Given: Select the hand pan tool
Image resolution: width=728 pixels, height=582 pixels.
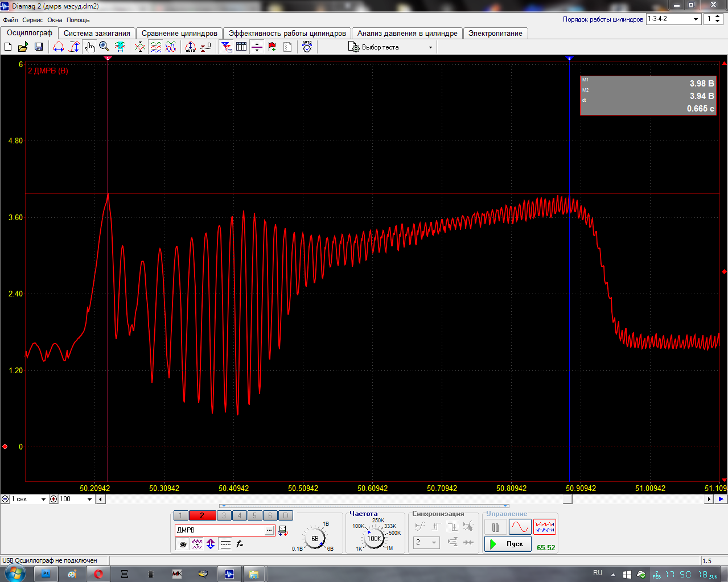Looking at the screenshot, I should [x=90, y=47].
